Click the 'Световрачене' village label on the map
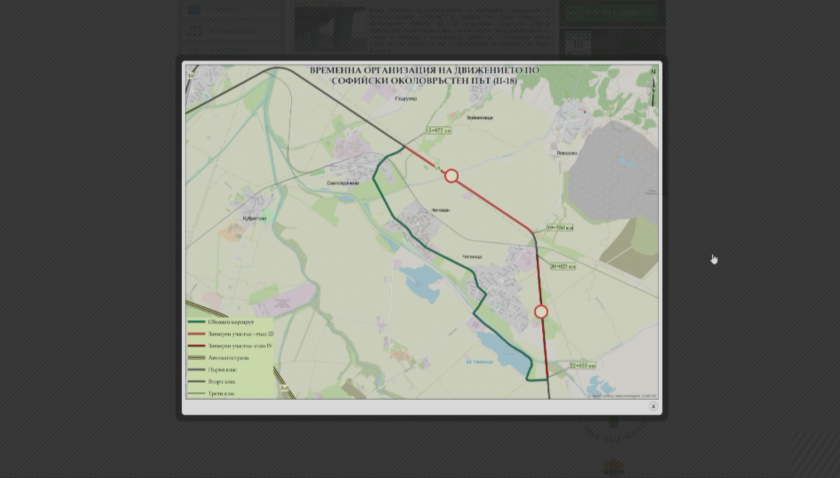 343,183
